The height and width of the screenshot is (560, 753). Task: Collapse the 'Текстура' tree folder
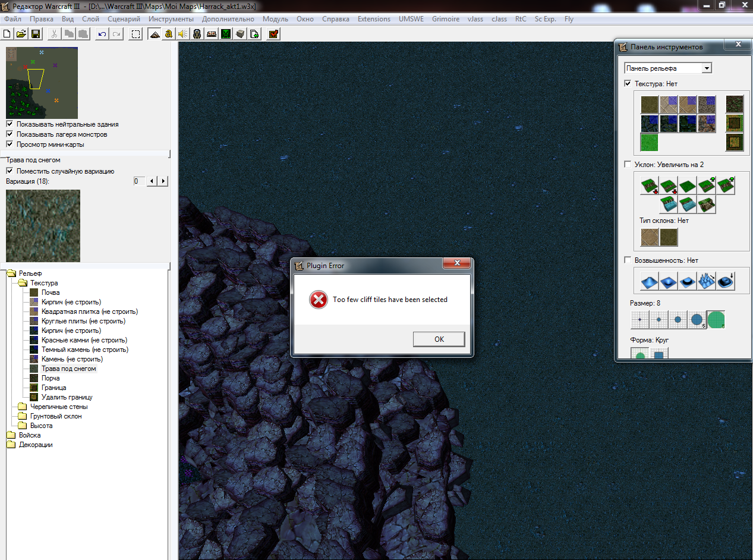23,283
